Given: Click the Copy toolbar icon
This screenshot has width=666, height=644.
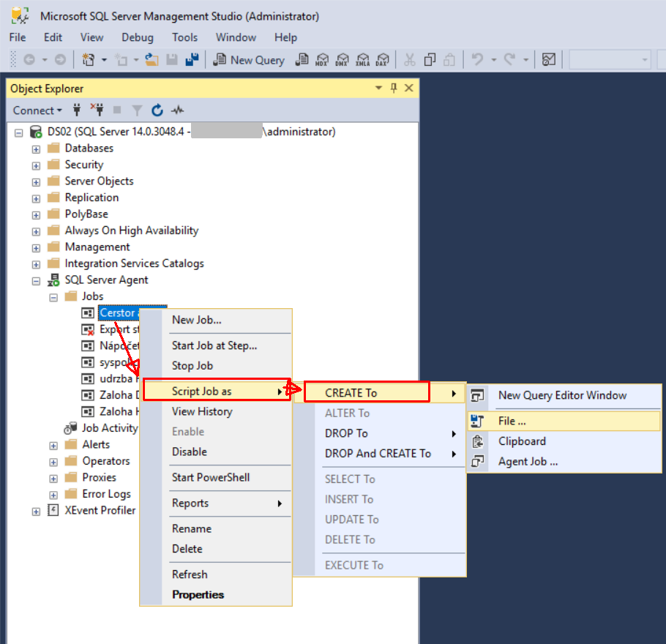Looking at the screenshot, I should pyautogui.click(x=430, y=60).
